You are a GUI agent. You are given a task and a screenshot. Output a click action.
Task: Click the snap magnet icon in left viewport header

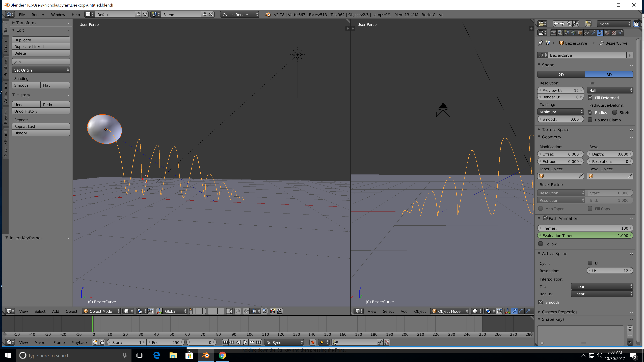coord(246,311)
